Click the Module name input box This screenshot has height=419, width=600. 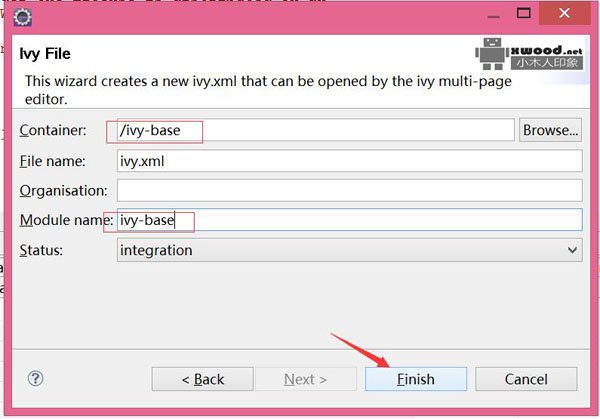click(349, 220)
